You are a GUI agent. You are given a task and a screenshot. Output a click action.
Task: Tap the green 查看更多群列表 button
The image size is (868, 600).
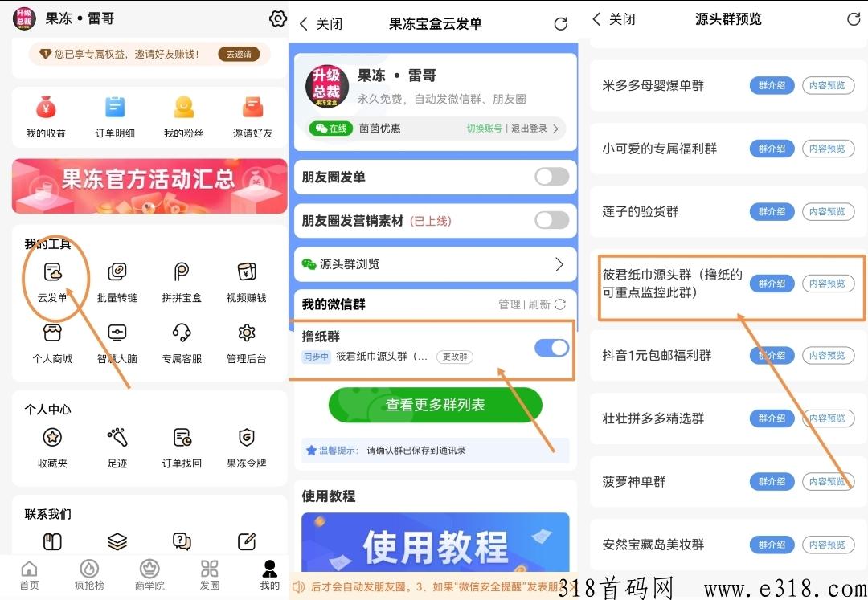click(x=435, y=406)
